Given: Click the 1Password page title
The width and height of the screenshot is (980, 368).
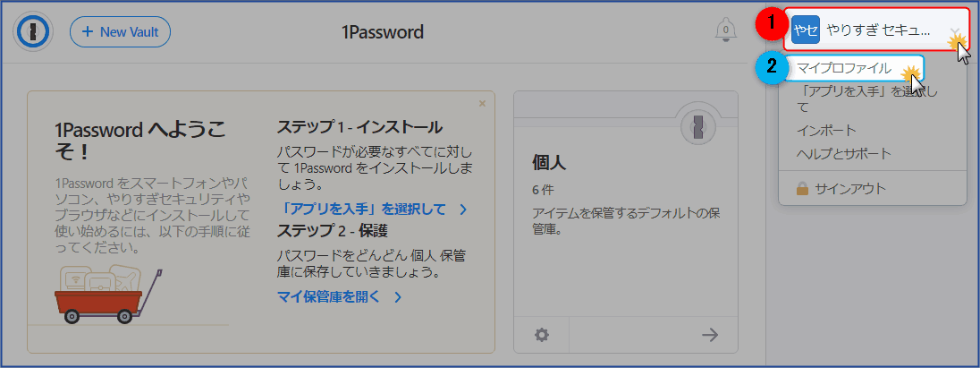Looking at the screenshot, I should click(x=383, y=31).
